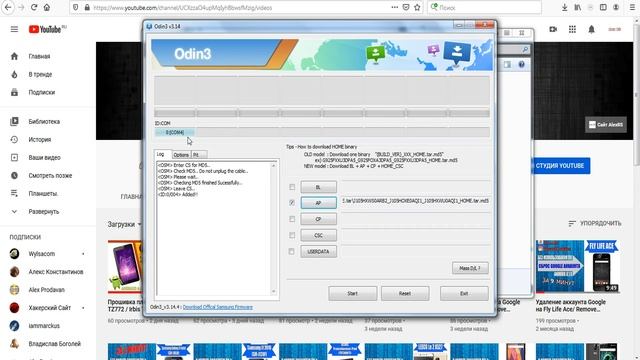Untick the AP checkbox in Odin3

[292, 202]
